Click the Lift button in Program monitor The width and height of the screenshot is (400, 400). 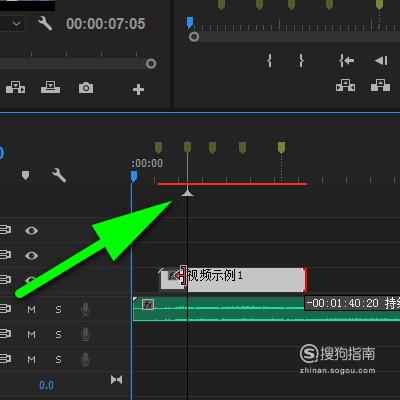[346, 85]
